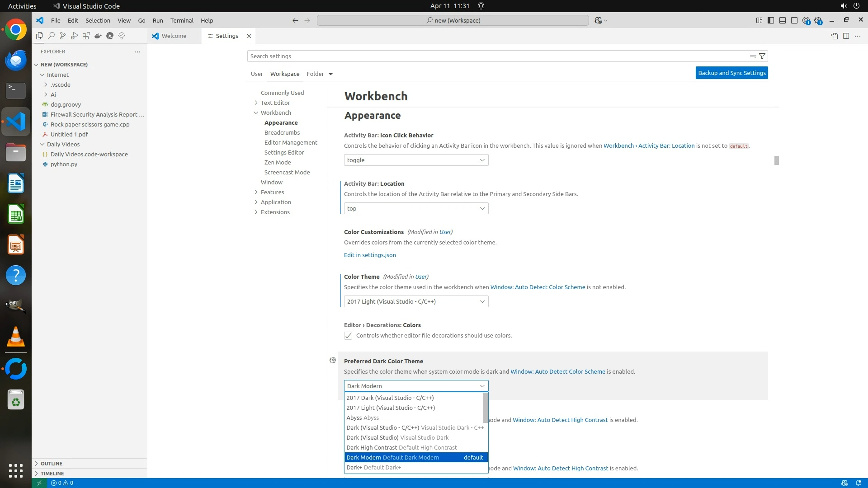868x488 pixels.
Task: Open the Docker view icon
Action: (98, 36)
